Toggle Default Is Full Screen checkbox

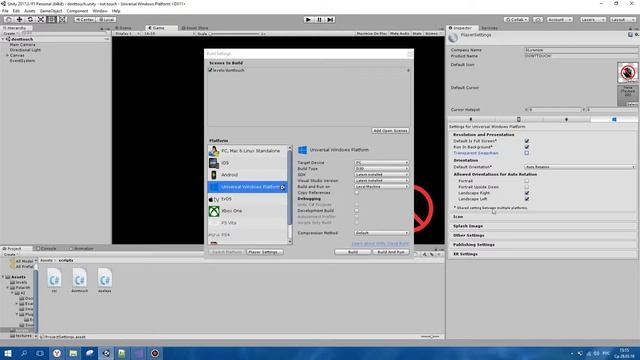(x=527, y=141)
